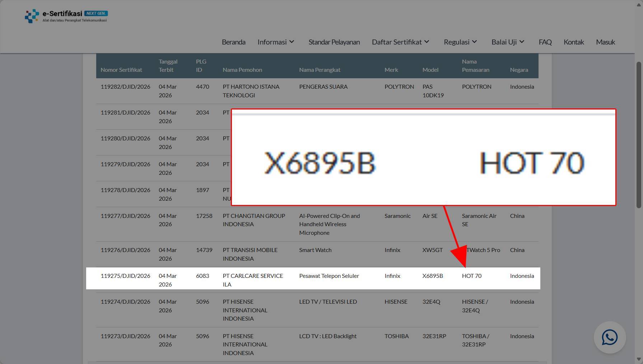Click the 32E4Q model cell
Image resolution: width=643 pixels, height=364 pixels.
[431, 302]
